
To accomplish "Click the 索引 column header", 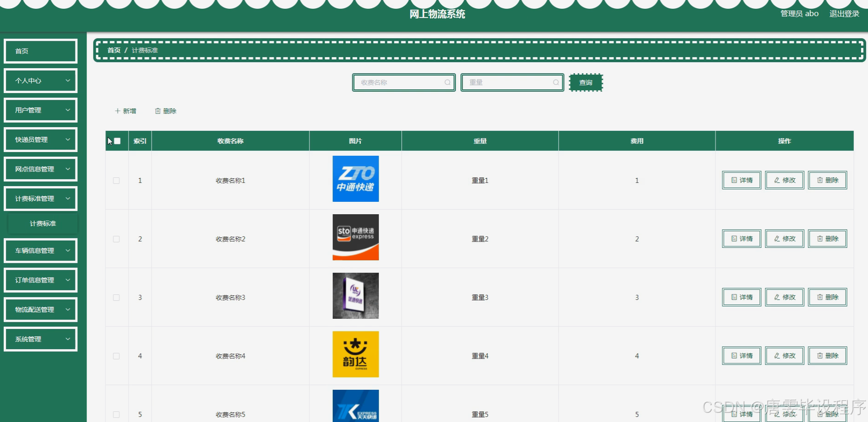I will pyautogui.click(x=140, y=141).
